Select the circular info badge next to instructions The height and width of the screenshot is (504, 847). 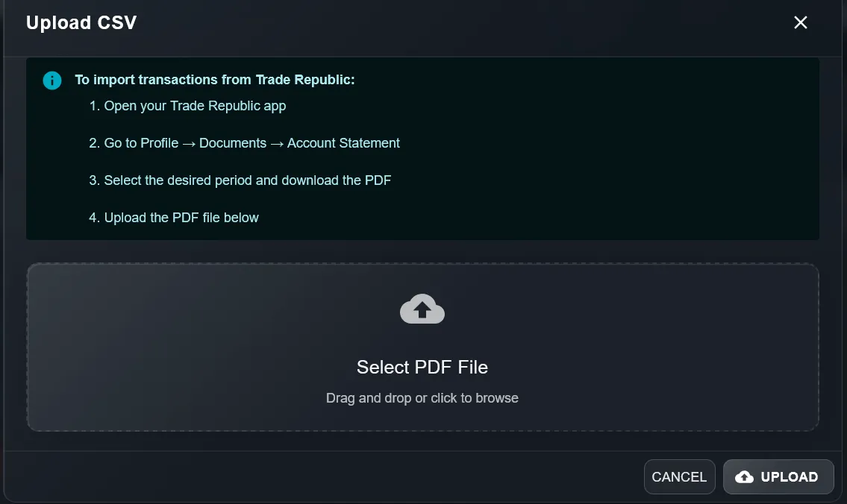tap(51, 80)
